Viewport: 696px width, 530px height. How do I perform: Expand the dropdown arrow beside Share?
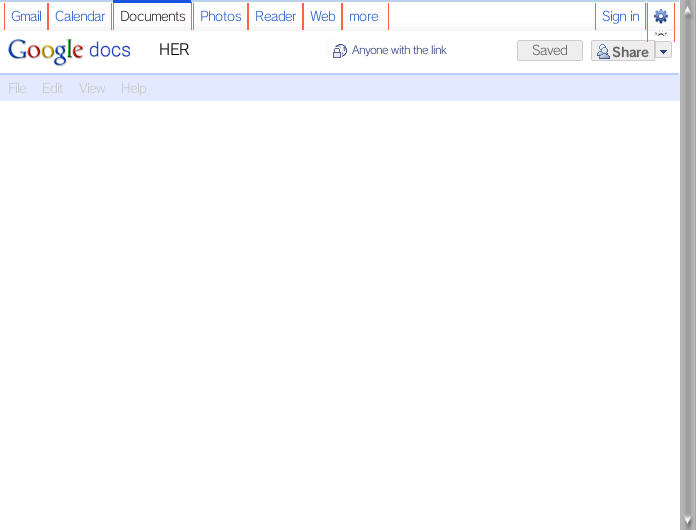[x=664, y=51]
